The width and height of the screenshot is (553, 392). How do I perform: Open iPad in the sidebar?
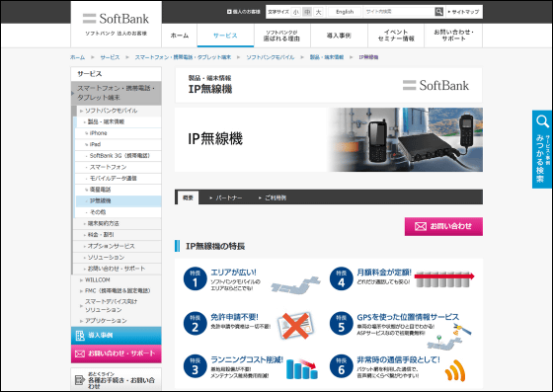118,144
